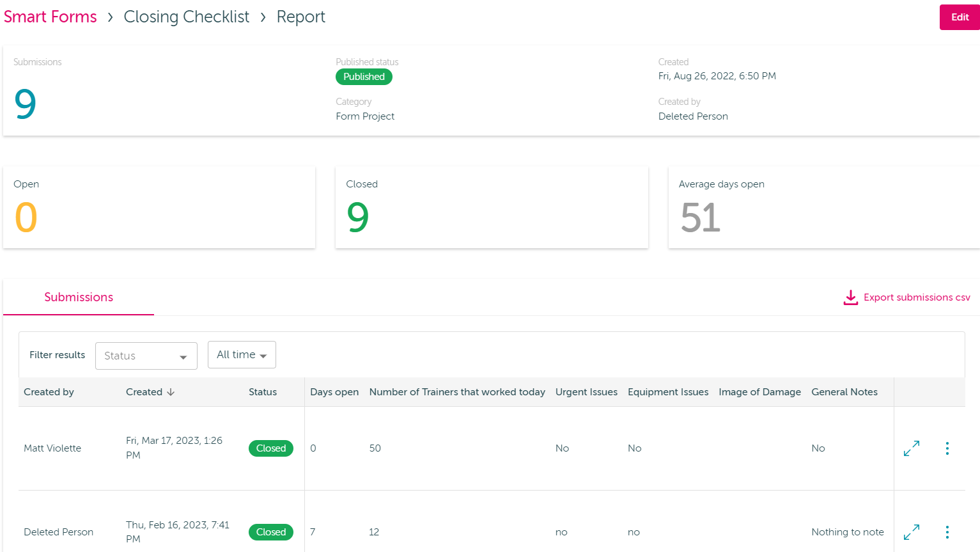This screenshot has width=980, height=552.
Task: Click Deleted Person under Created by summary
Action: coord(693,116)
